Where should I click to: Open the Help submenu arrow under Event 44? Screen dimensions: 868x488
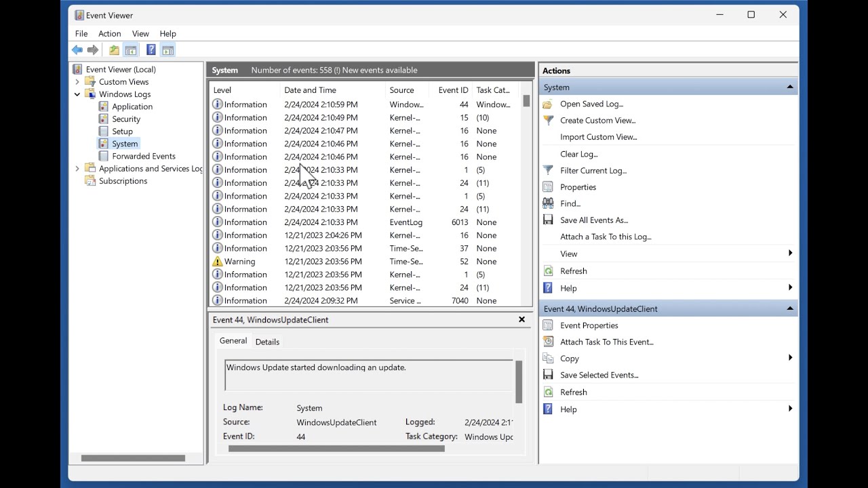tap(790, 409)
